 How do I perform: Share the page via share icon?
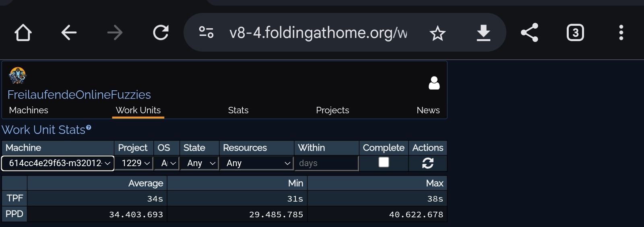point(529,33)
